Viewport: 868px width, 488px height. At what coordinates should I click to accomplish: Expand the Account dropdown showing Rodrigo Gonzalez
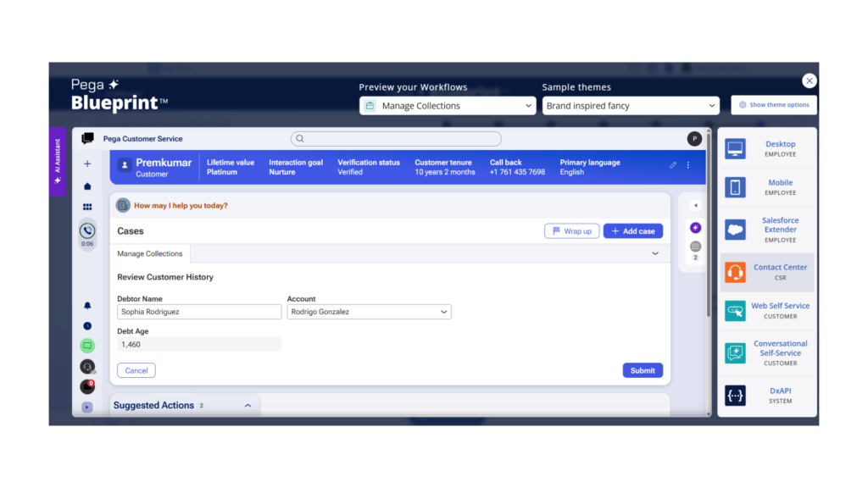[369, 312]
